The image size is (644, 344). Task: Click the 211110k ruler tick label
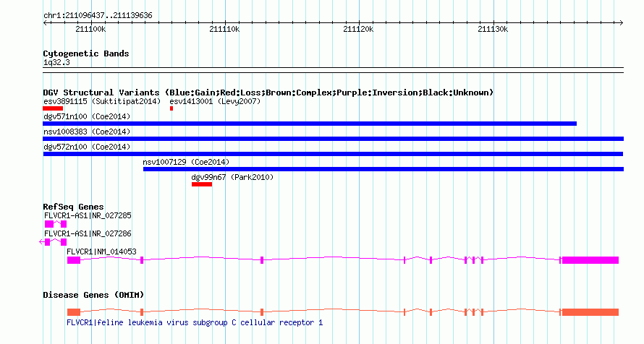tap(224, 29)
